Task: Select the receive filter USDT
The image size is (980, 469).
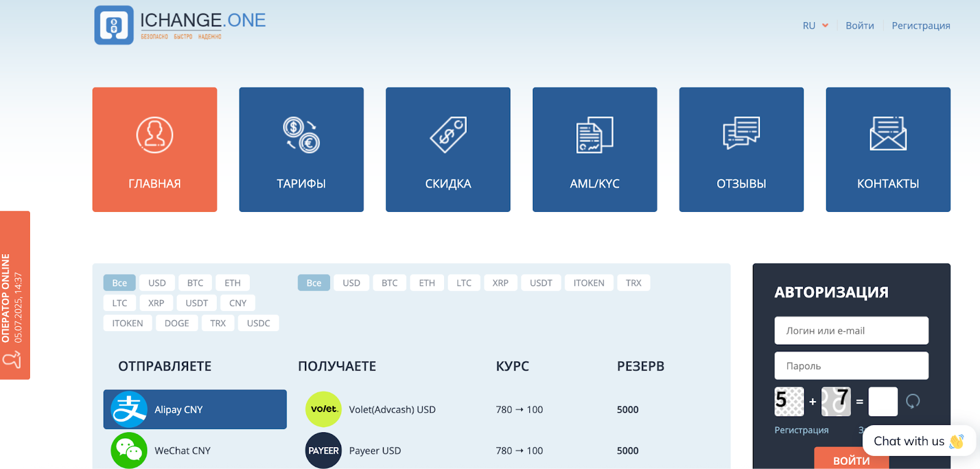Action: point(541,283)
